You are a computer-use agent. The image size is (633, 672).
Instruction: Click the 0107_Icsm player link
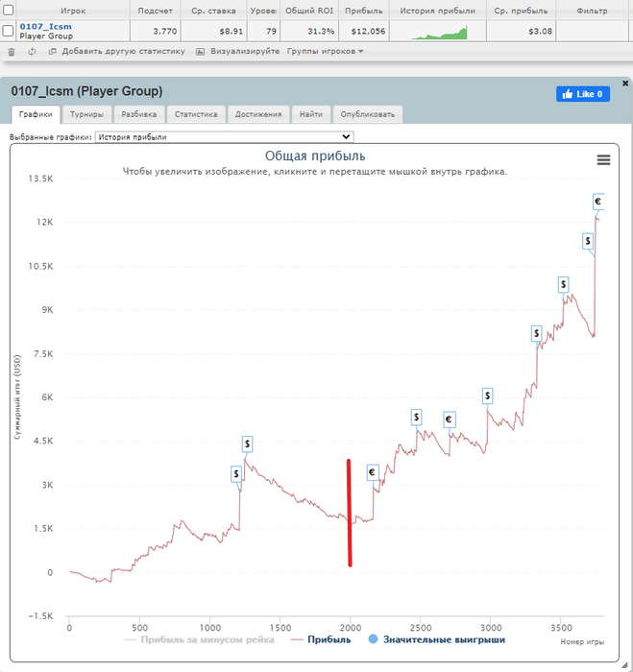coord(45,27)
